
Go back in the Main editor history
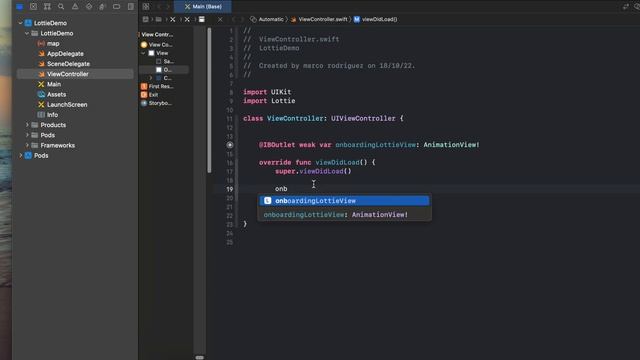coord(159,7)
